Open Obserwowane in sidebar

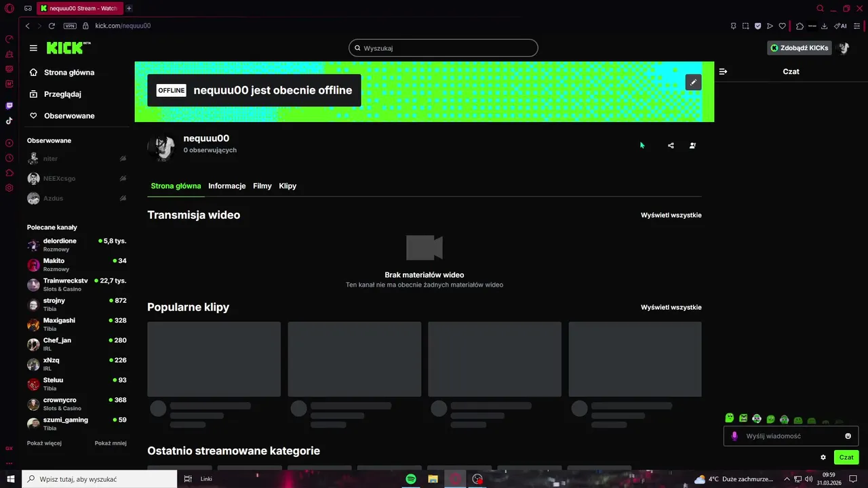pos(77,116)
